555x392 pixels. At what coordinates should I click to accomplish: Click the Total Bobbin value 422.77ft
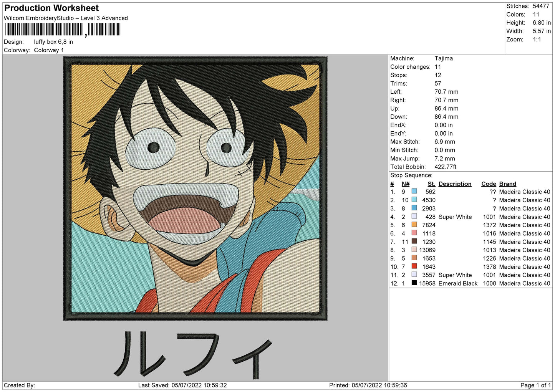pyautogui.click(x=446, y=167)
